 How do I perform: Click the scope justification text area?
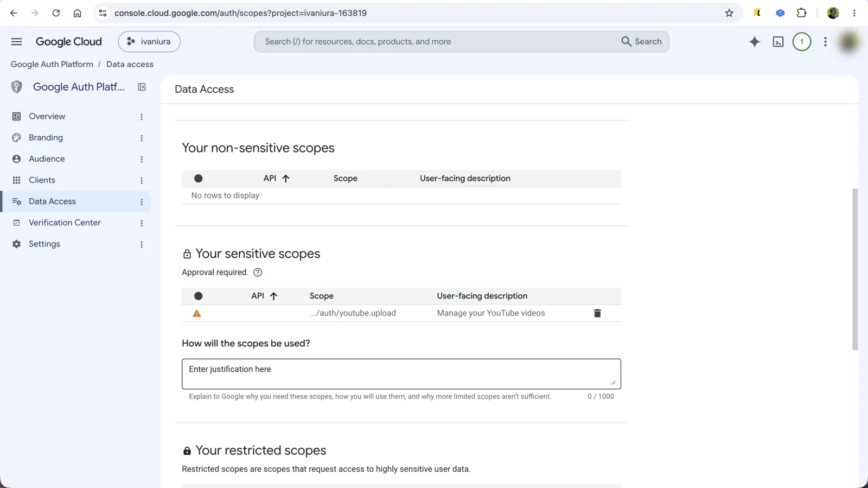(x=401, y=373)
